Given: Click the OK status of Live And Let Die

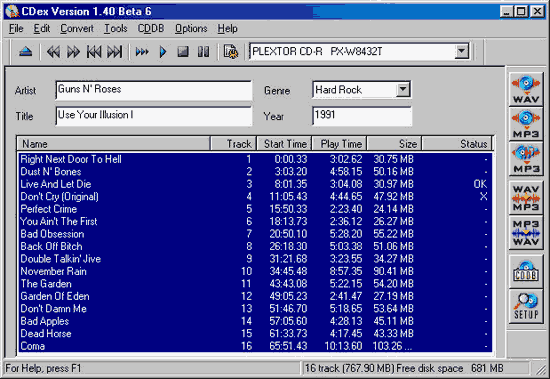Looking at the screenshot, I should [480, 184].
